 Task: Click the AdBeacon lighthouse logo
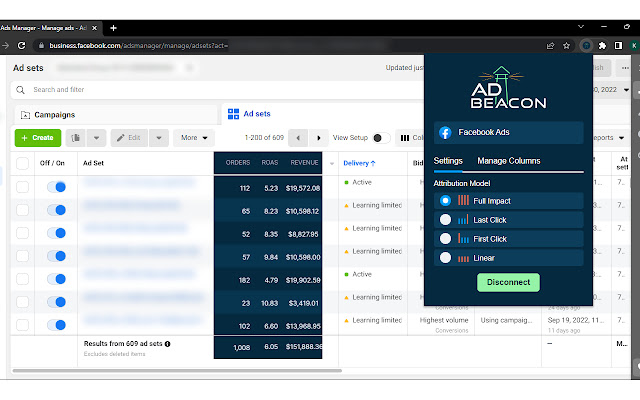508,88
